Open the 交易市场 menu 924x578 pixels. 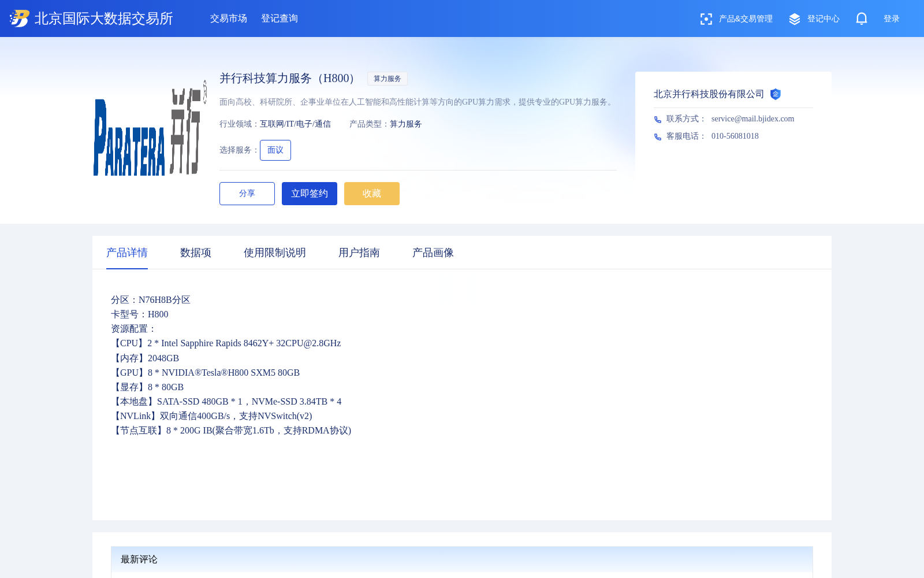[229, 18]
